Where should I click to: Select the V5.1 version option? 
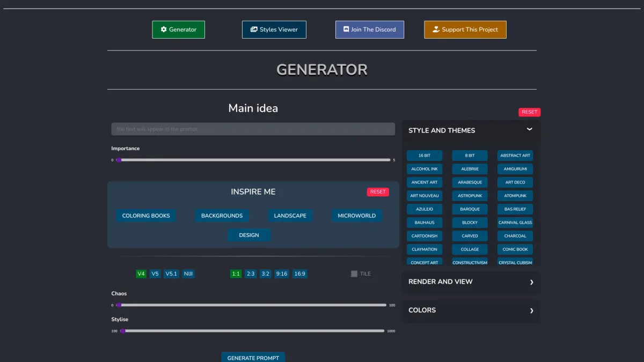point(171,274)
